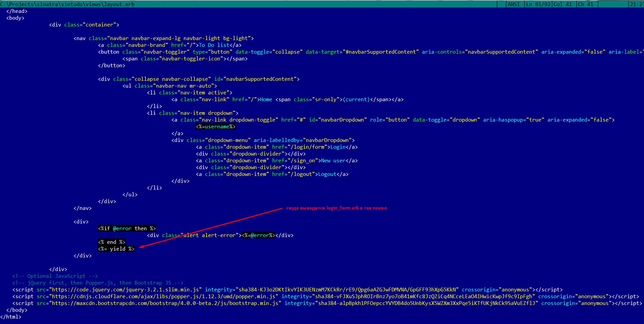Click "collapse navbar-collapse" class value

(x=171, y=79)
